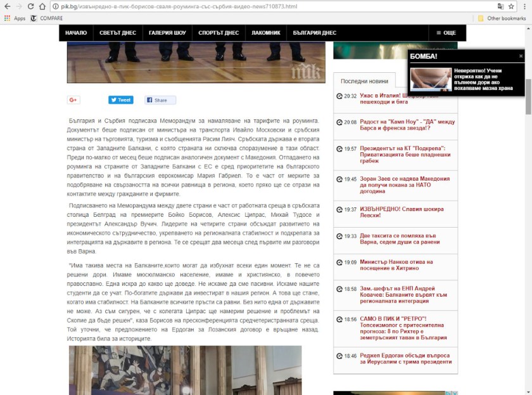The height and width of the screenshot is (395, 532).
Task: Expand the ОЩЕ hamburger menu
Action: coord(442,33)
